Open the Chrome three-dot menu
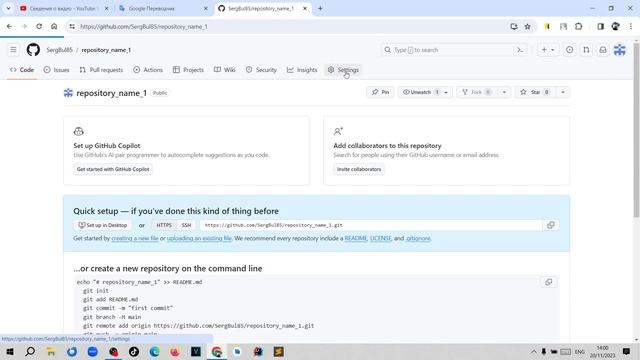640x360 pixels. pos(631,27)
